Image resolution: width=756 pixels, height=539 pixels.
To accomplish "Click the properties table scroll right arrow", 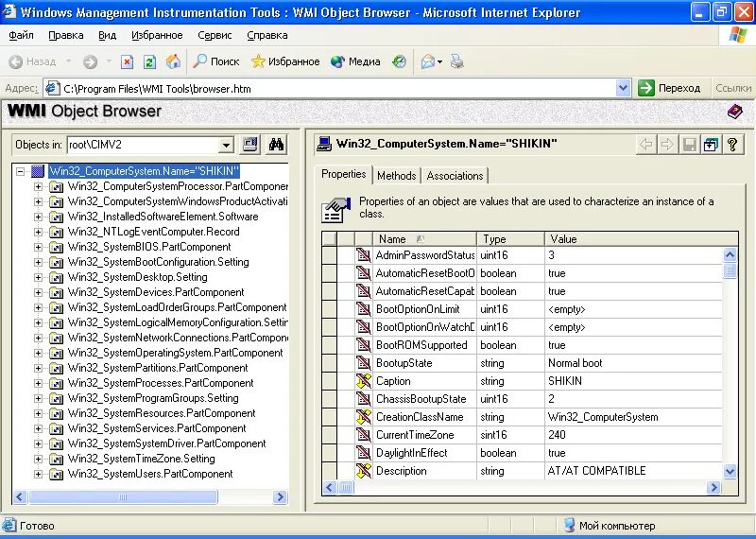I will [x=713, y=488].
